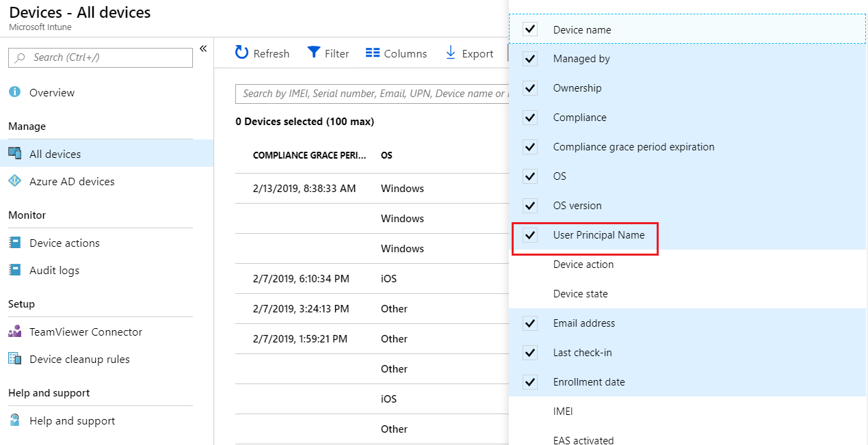Disable the Email address column checkbox
The height and width of the screenshot is (445, 868).
(530, 323)
